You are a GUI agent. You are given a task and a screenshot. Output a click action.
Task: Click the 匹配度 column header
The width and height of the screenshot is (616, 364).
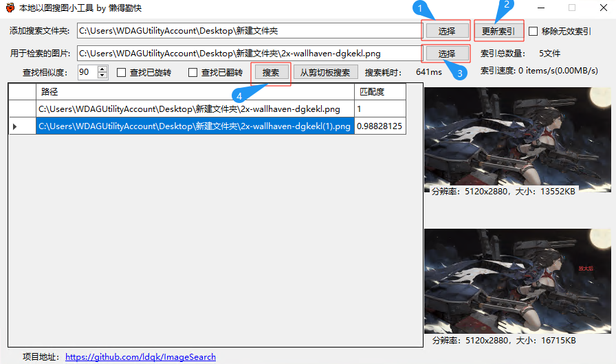point(380,92)
